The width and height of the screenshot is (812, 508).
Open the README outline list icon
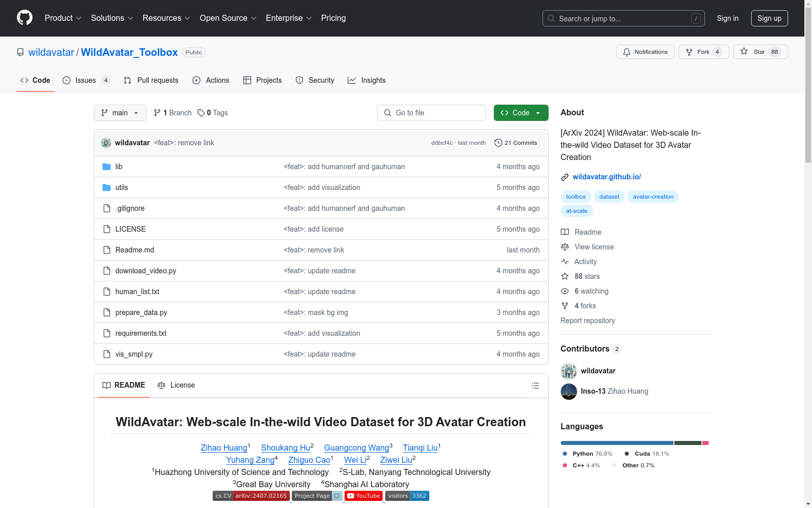[535, 386]
